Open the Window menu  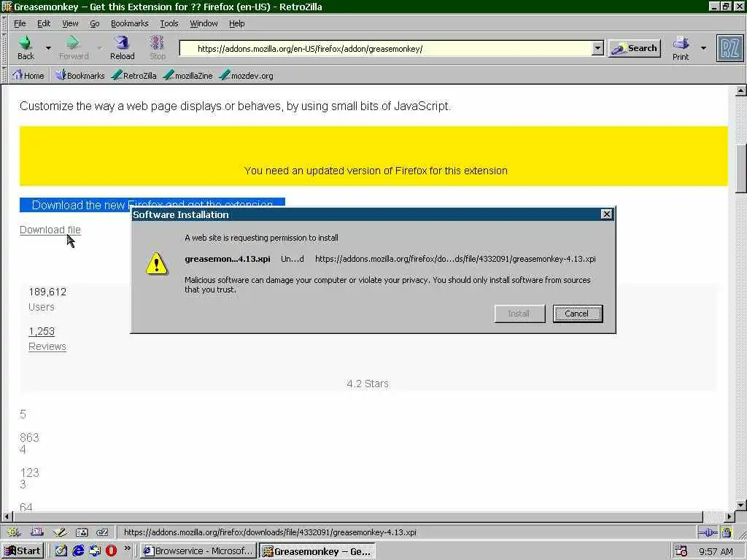coord(204,23)
